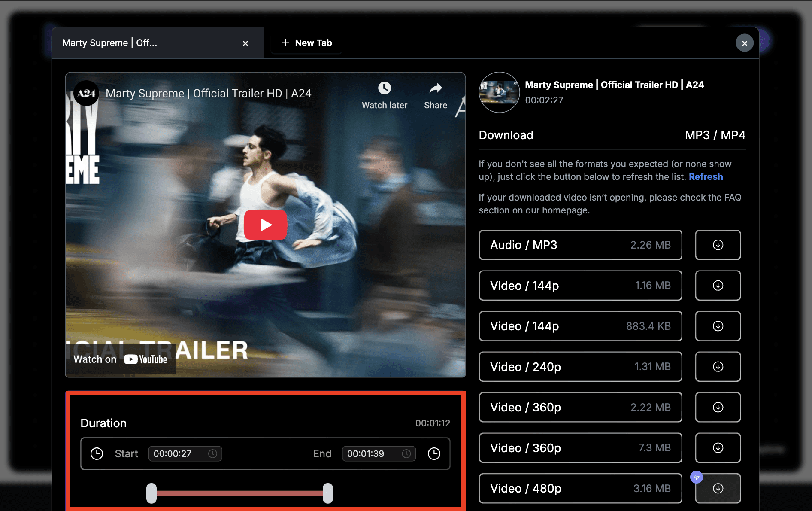This screenshot has width=812, height=511.
Task: Download the Video / 360p 7.3 MB file
Action: coord(718,448)
